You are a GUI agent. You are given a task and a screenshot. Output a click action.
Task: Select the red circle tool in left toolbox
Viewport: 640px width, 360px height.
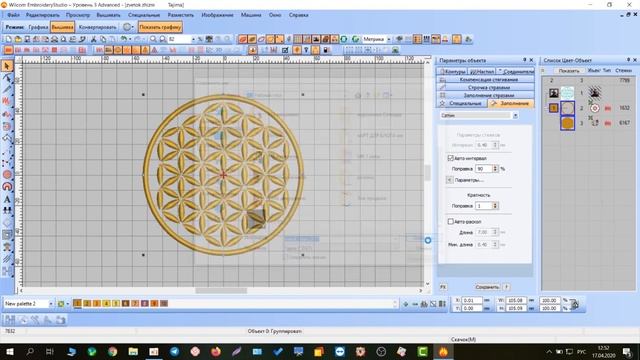click(x=7, y=174)
